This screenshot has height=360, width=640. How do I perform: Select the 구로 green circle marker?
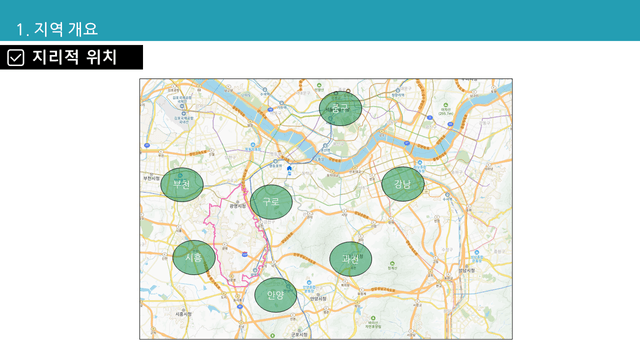271,202
